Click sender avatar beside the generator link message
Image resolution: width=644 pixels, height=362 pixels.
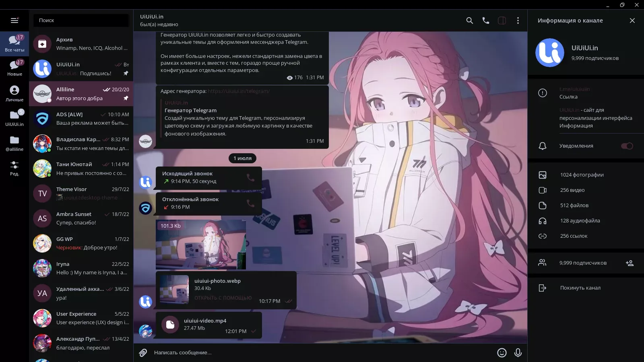pos(145,142)
